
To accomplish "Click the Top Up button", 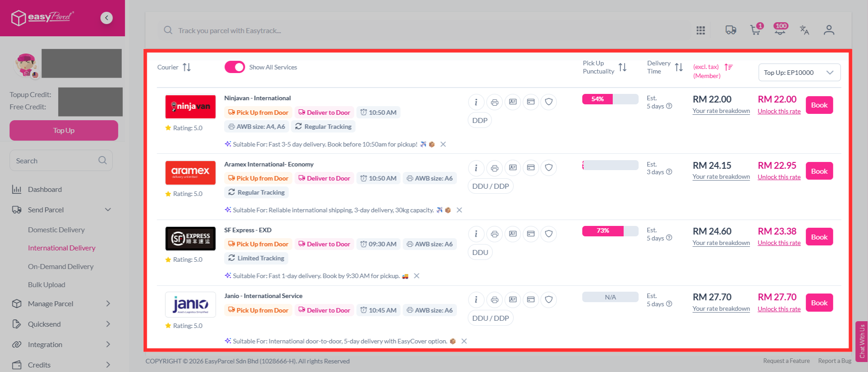I will tap(64, 130).
